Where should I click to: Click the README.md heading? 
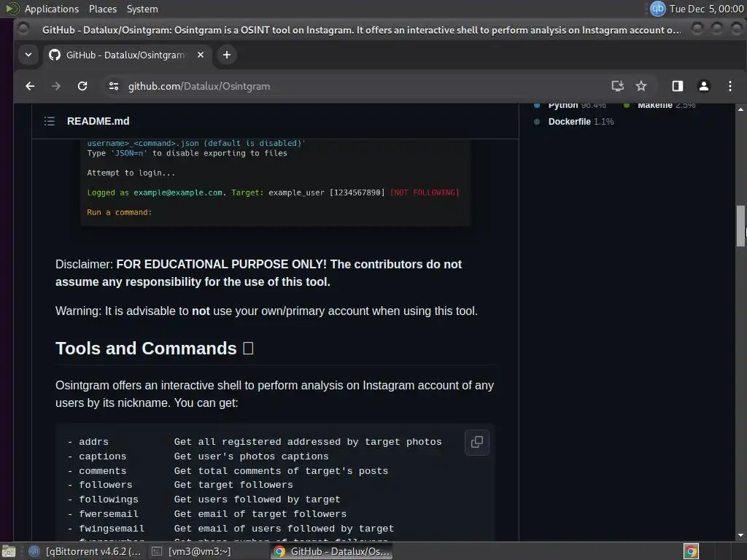[98, 121]
